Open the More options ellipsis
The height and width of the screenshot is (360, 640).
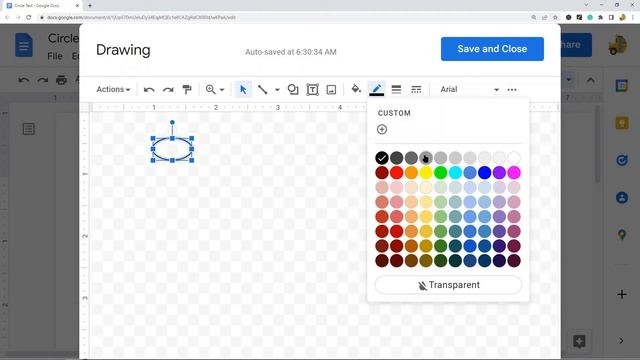512,89
